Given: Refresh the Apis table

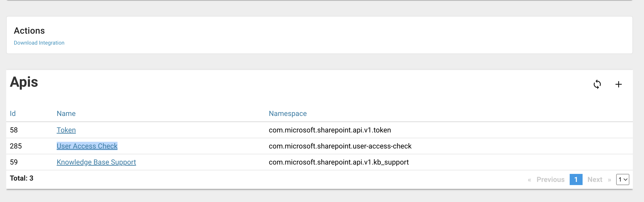Looking at the screenshot, I should 597,84.
